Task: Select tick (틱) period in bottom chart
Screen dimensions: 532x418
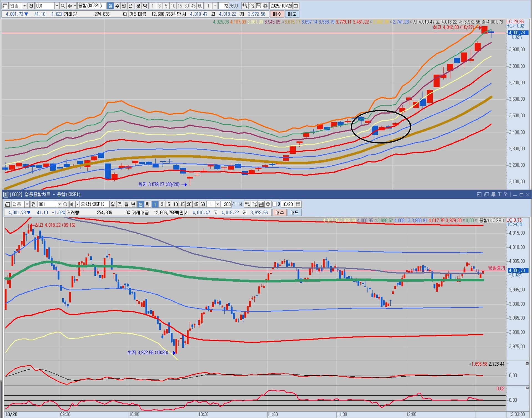Action: (x=147, y=204)
